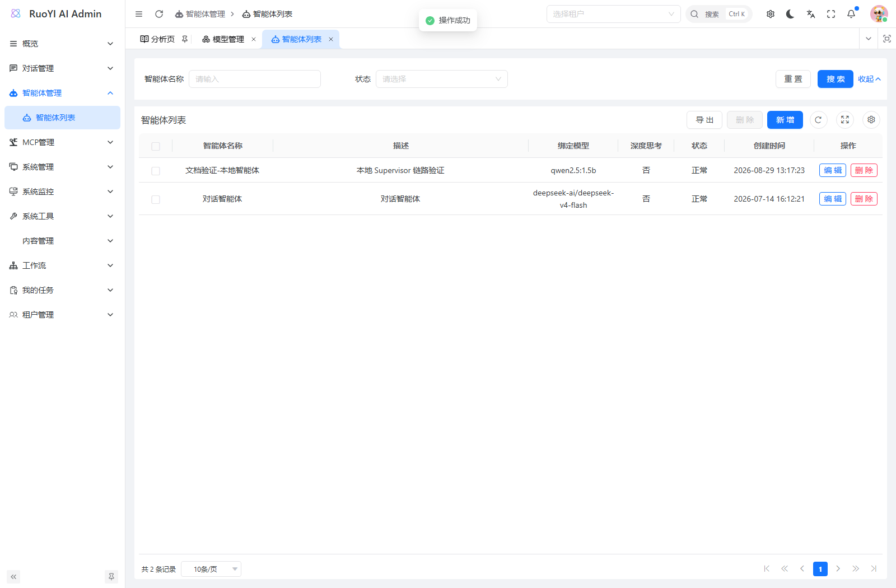
Task: Expand the 对话管理 sidebar menu
Action: pos(62,68)
